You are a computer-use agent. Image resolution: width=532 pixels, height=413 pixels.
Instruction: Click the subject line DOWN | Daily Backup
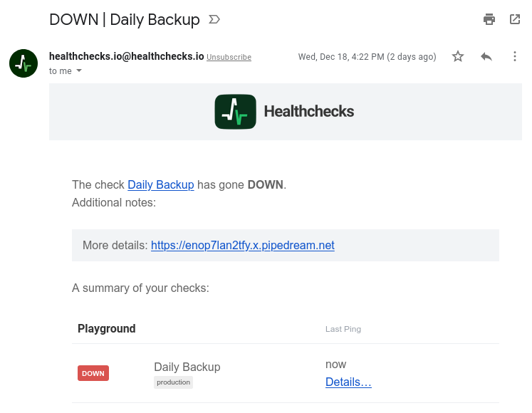pos(125,20)
